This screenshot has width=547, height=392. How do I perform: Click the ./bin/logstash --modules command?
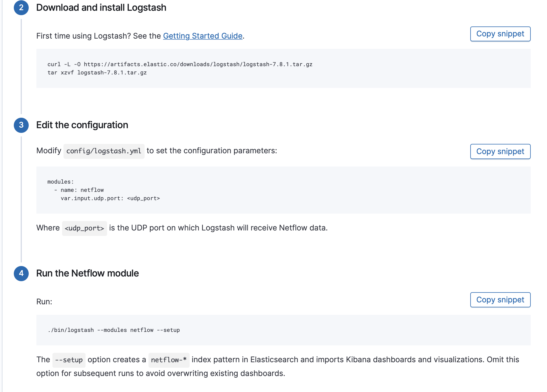point(113,330)
